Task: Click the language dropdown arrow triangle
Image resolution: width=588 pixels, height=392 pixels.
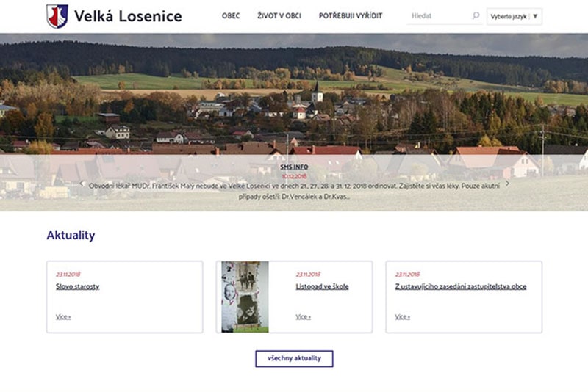Action: 535,16
